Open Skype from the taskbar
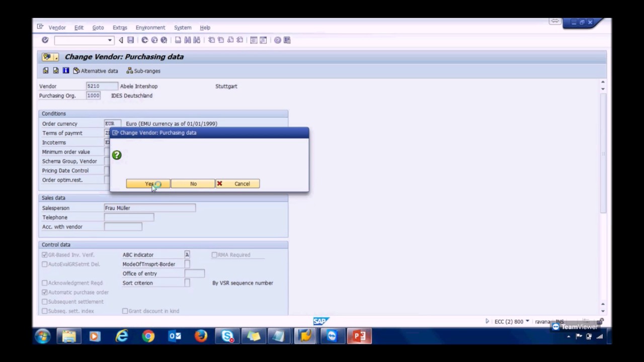This screenshot has height=362, width=644. [x=227, y=336]
